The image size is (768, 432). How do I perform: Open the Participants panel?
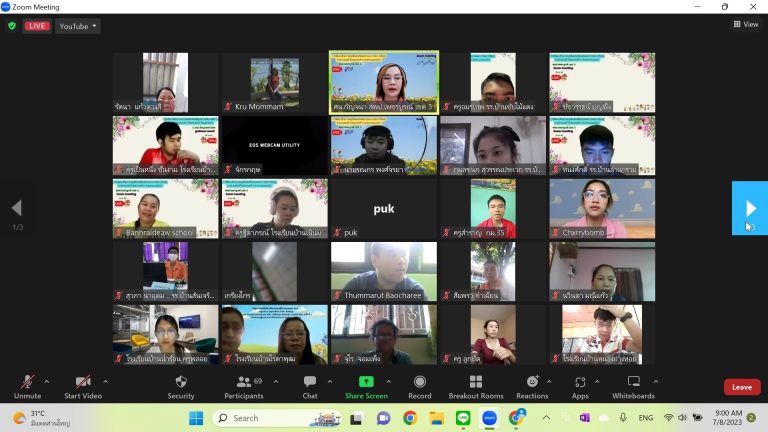243,385
